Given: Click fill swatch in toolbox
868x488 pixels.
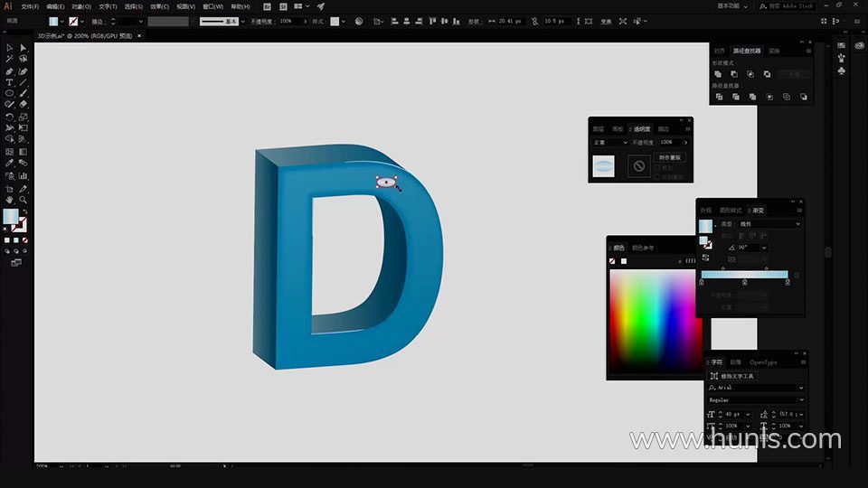Looking at the screenshot, I should (x=11, y=216).
